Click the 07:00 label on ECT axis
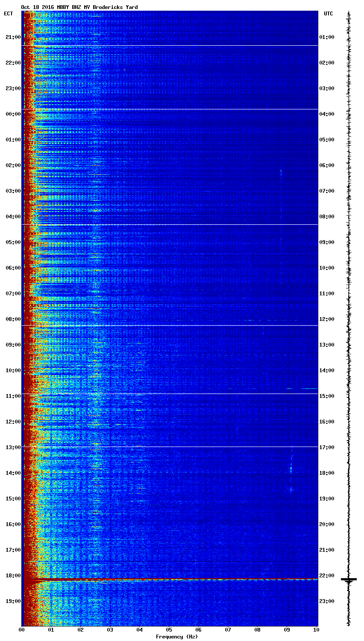364x641 pixels. [x=13, y=294]
